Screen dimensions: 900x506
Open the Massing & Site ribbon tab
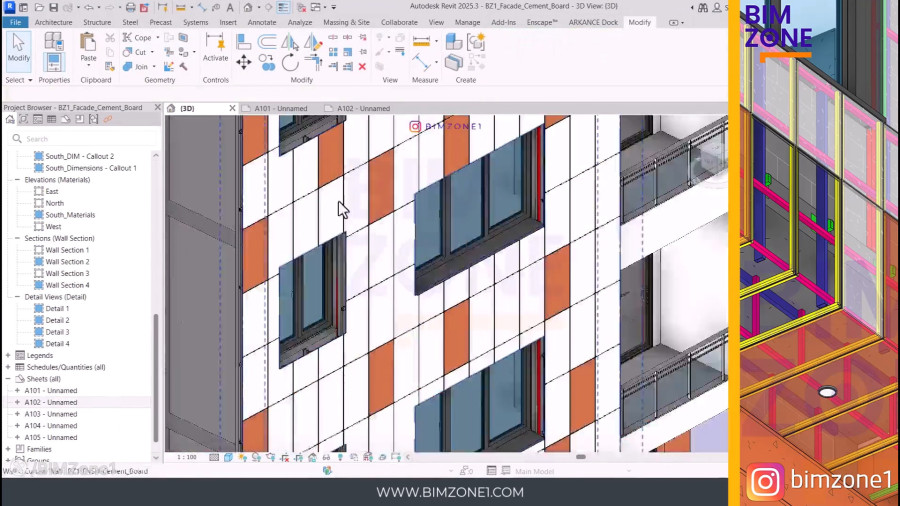pyautogui.click(x=346, y=22)
